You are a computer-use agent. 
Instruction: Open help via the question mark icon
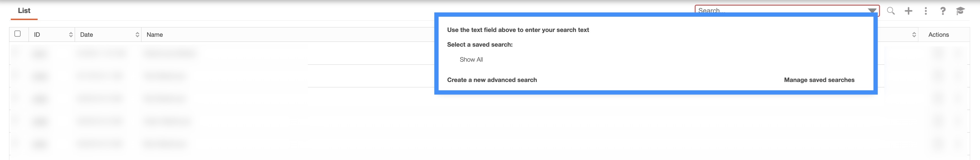[x=943, y=11]
